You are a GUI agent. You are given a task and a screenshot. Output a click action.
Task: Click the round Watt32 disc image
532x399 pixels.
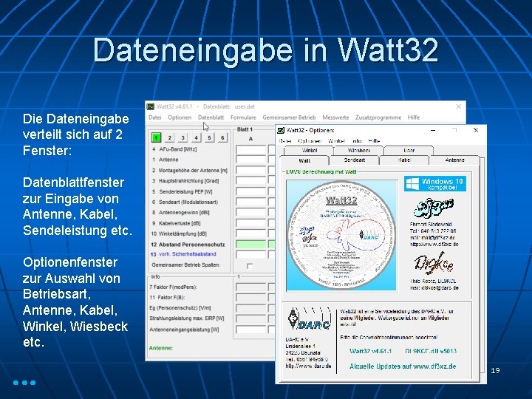click(x=341, y=235)
